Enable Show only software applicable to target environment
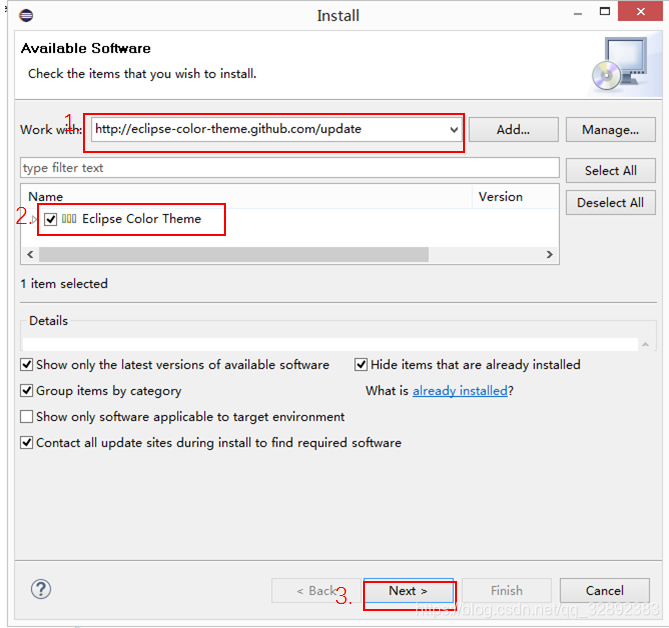 click(26, 417)
